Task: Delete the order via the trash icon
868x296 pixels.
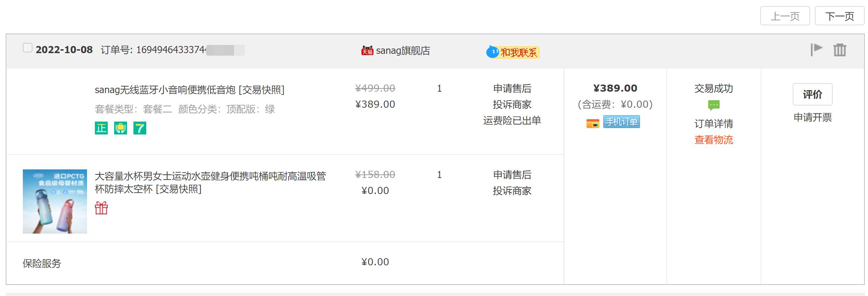Action: [839, 50]
